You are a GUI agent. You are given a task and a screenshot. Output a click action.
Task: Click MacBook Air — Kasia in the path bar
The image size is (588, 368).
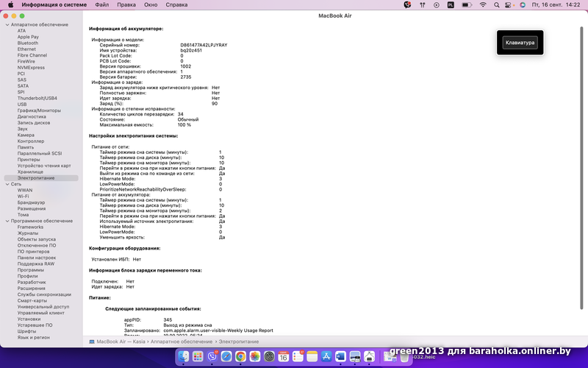pyautogui.click(x=121, y=342)
